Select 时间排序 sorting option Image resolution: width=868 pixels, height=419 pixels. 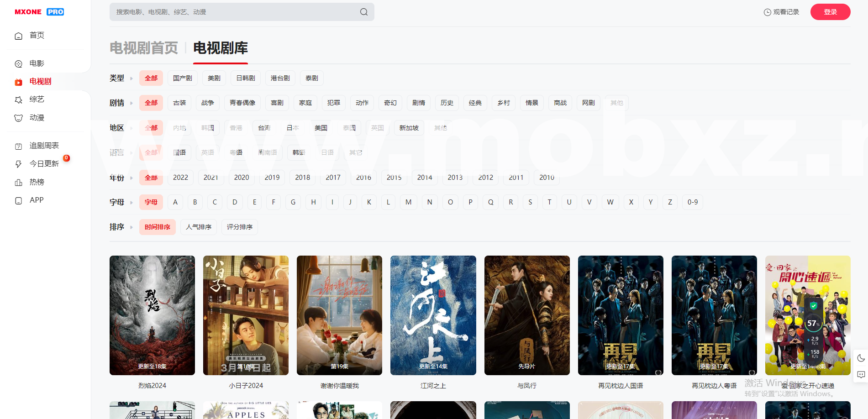tap(158, 227)
